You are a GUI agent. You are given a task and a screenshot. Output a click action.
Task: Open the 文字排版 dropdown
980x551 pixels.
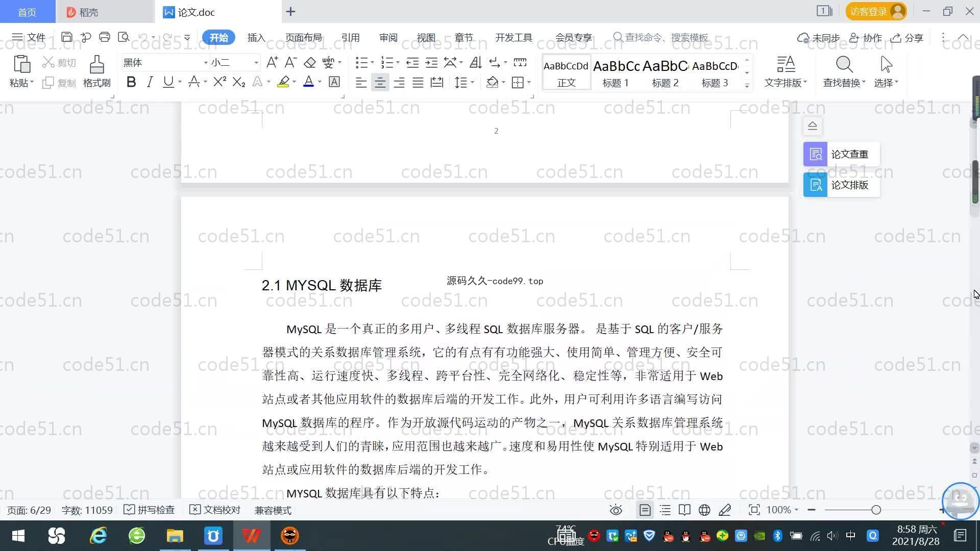(x=786, y=83)
